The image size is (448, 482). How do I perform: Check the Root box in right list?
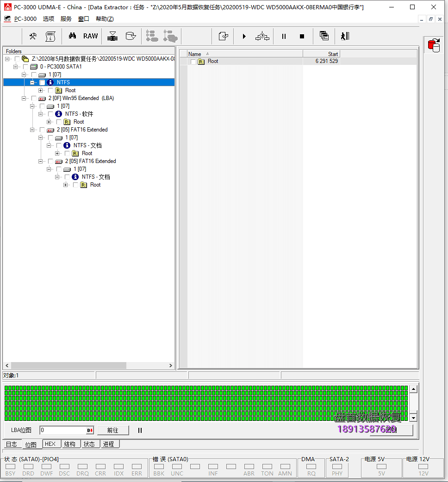click(193, 62)
